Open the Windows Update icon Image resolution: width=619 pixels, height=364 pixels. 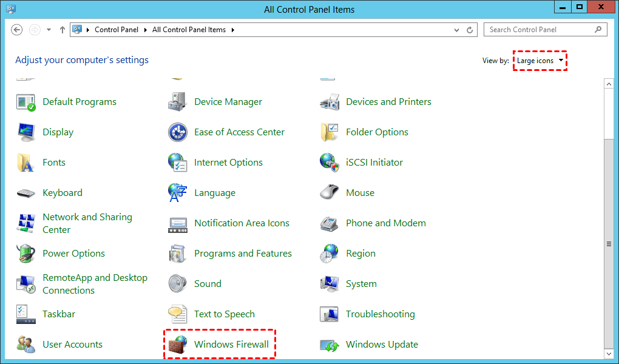click(x=329, y=345)
